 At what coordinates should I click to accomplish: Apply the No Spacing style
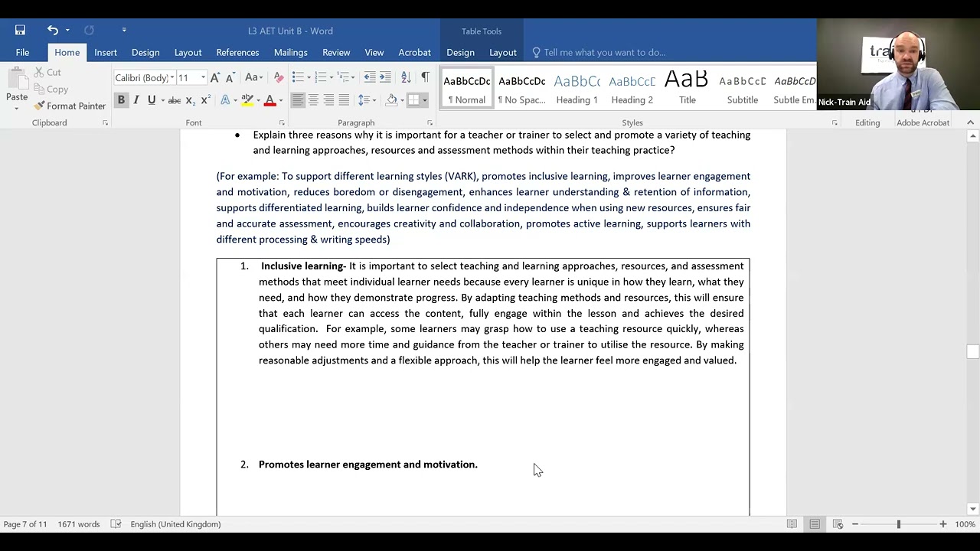(522, 90)
